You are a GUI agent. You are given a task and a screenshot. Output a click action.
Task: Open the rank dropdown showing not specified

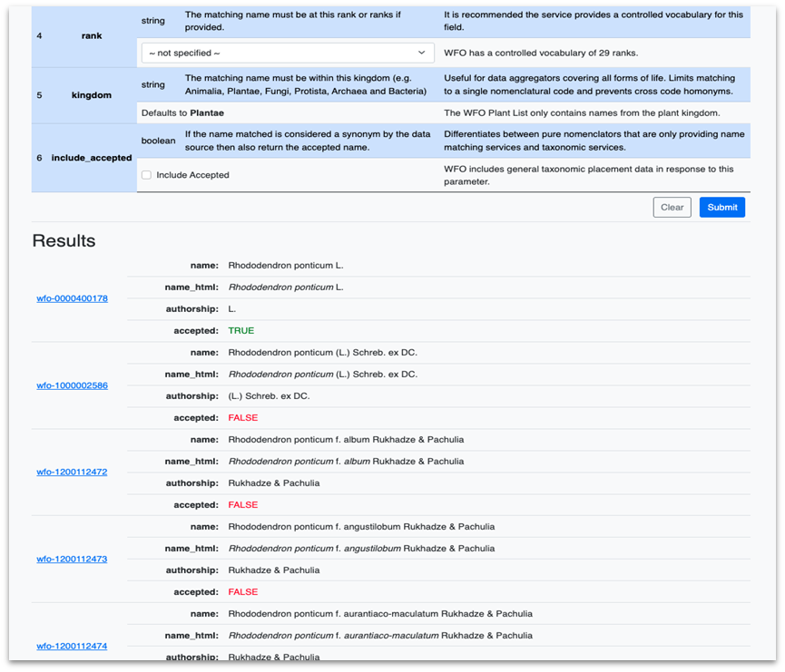(x=288, y=54)
